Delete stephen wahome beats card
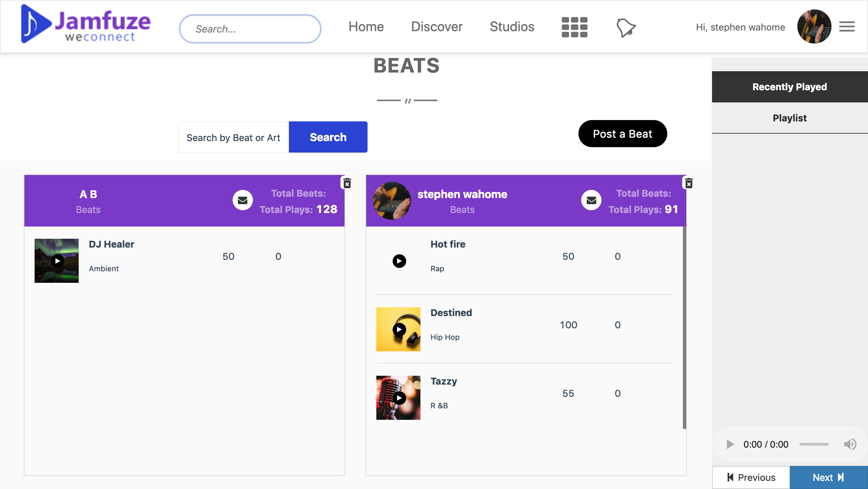The width and height of the screenshot is (868, 489). [689, 183]
